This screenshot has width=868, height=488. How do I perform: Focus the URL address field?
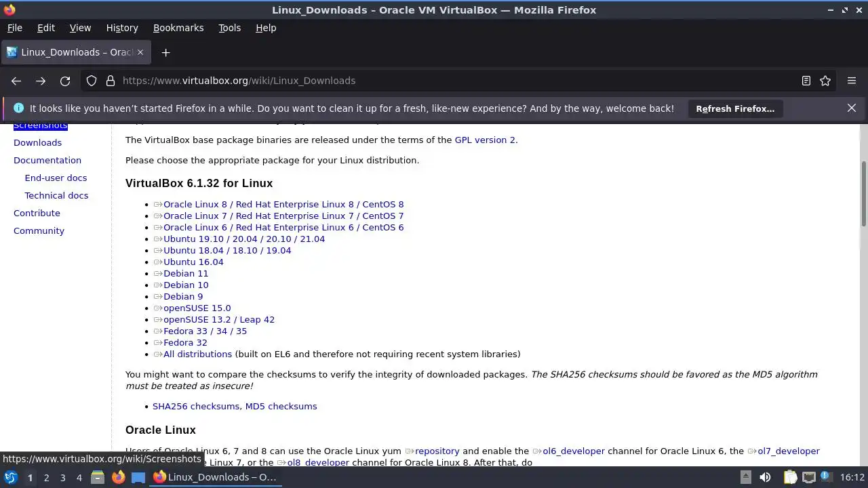(458, 81)
